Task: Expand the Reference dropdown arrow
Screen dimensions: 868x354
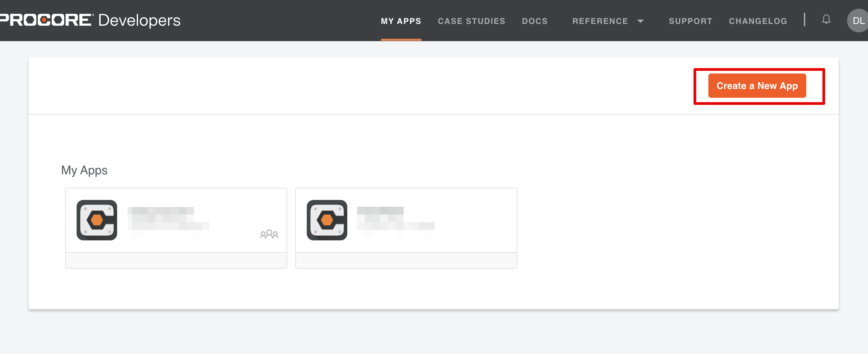Action: pyautogui.click(x=640, y=21)
